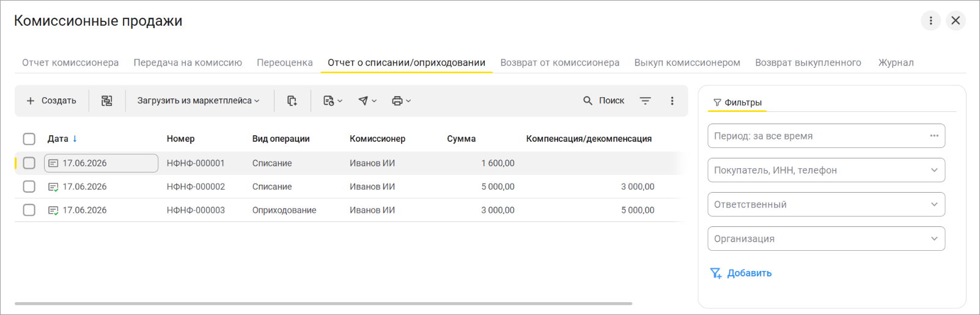Switch to the Отчет комиссионера tab
Viewport: 980px width, 315px height.
point(70,62)
